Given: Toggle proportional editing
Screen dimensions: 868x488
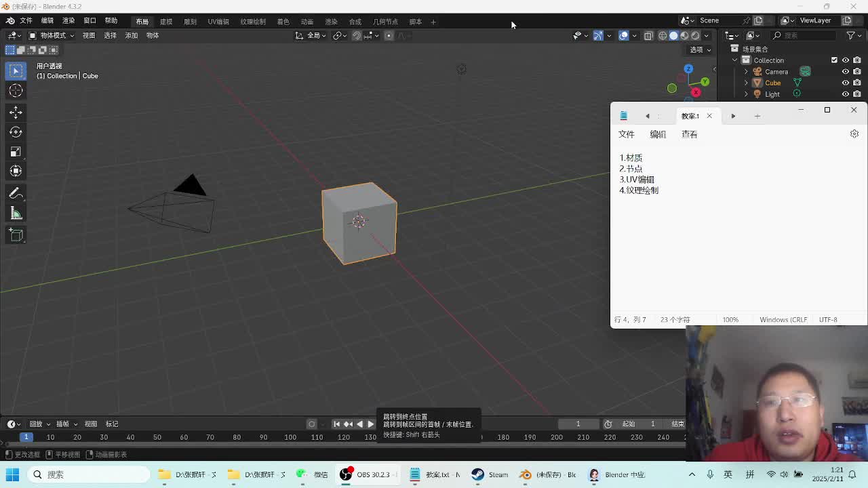Looking at the screenshot, I should (389, 35).
